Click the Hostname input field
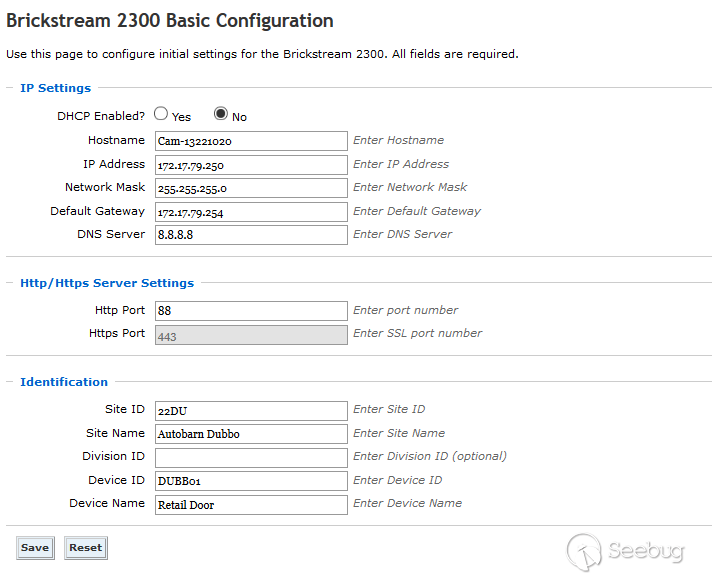Screen dimensions: 712x579 tap(251, 141)
